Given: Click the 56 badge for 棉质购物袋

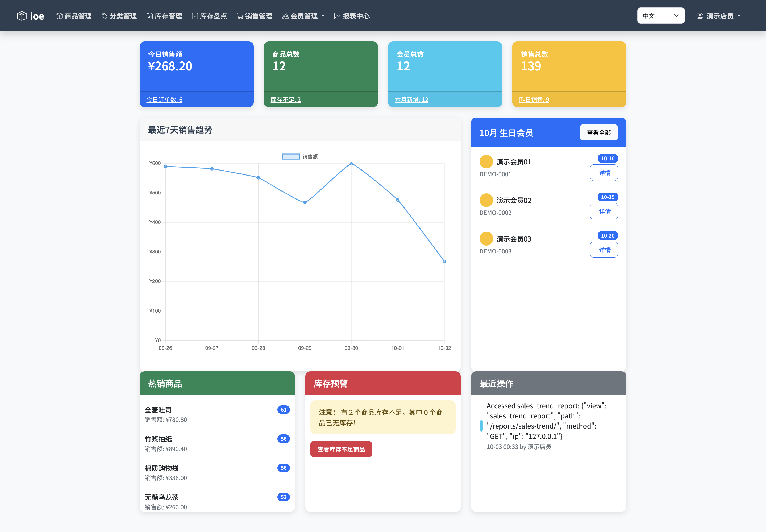Looking at the screenshot, I should (283, 468).
